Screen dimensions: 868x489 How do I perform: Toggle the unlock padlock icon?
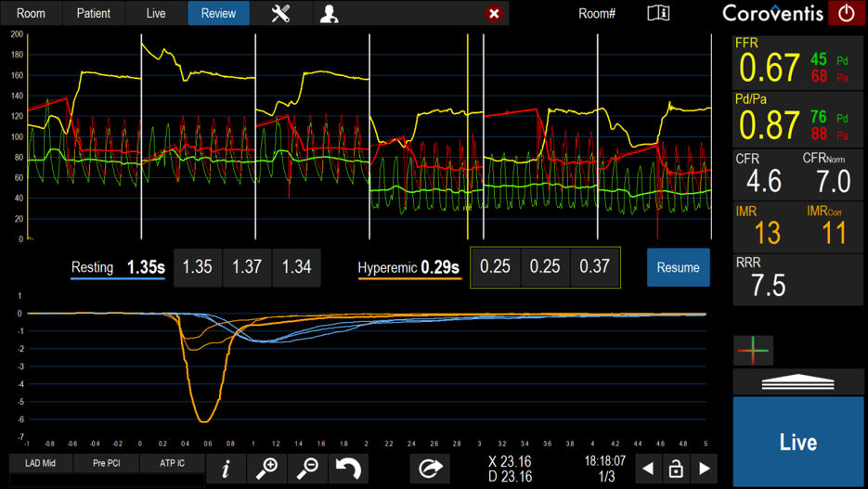point(676,469)
